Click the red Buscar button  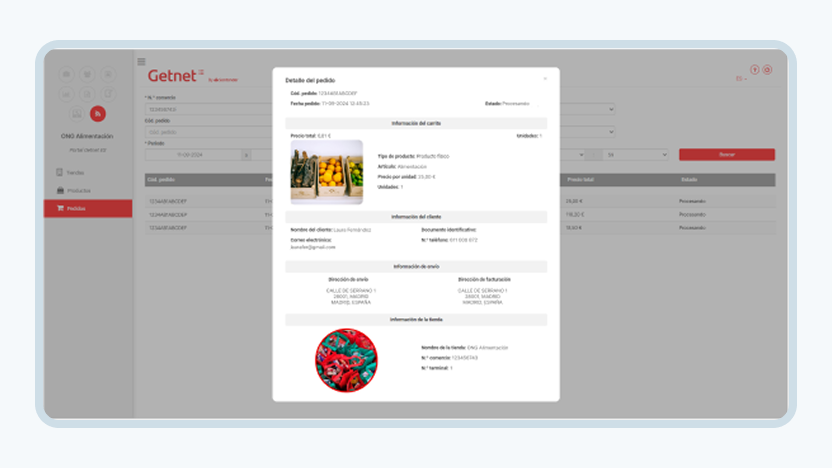pyautogui.click(x=727, y=154)
